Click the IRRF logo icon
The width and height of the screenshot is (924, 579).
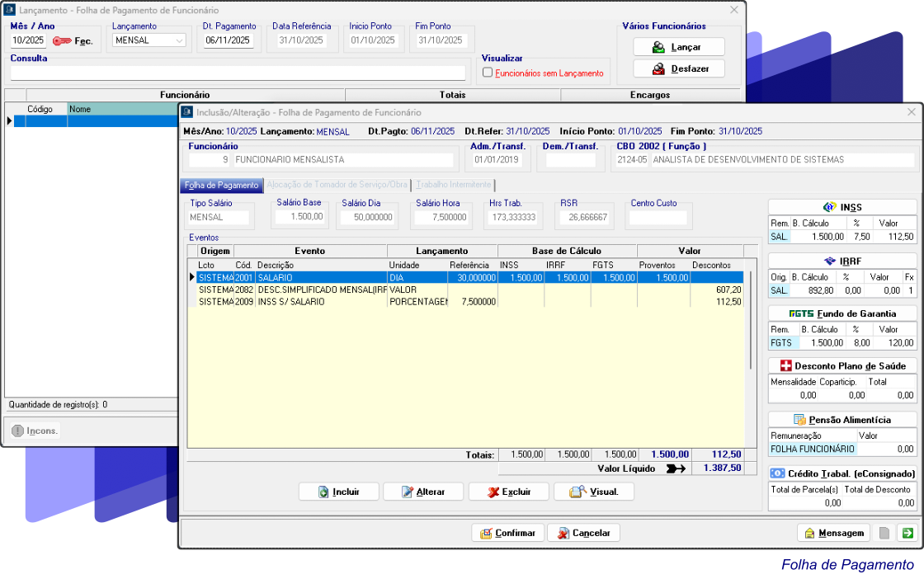click(830, 261)
